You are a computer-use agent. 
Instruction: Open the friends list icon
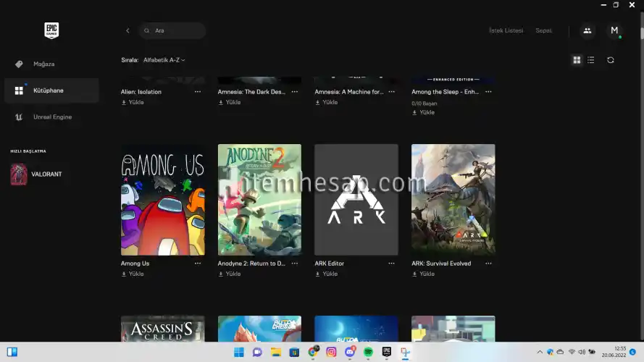pyautogui.click(x=587, y=30)
